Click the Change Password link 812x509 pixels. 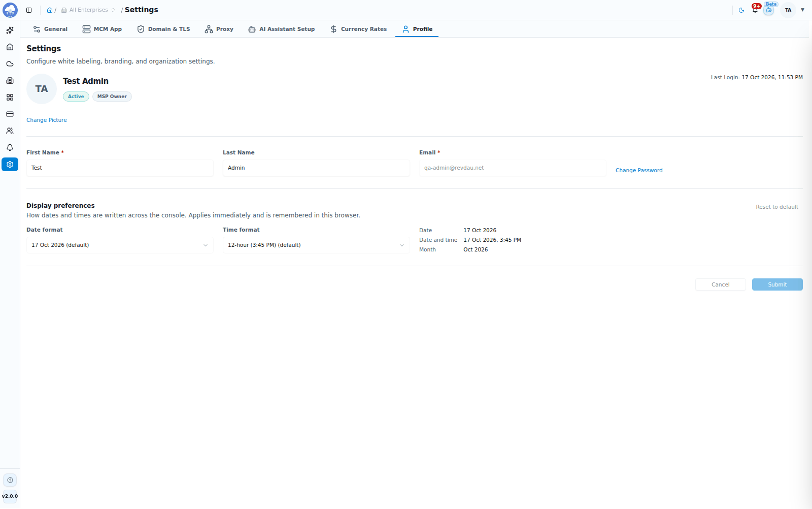[639, 171]
